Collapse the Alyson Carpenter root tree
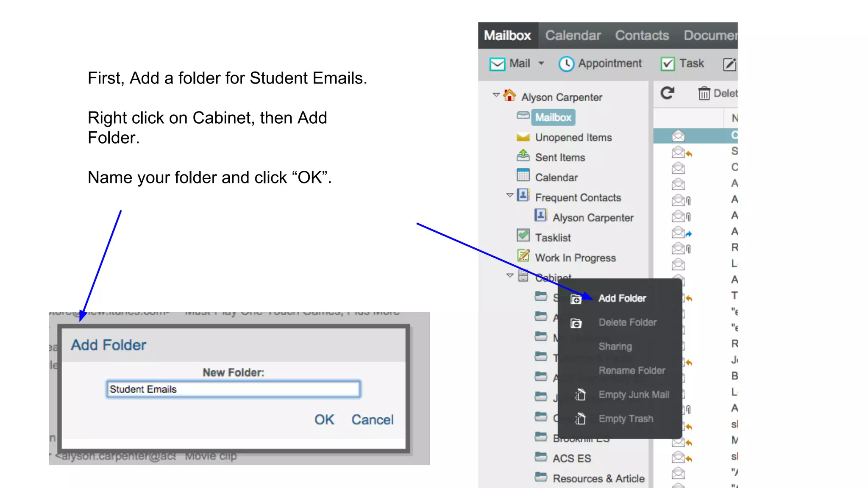The width and height of the screenshot is (868, 488). pyautogui.click(x=496, y=95)
